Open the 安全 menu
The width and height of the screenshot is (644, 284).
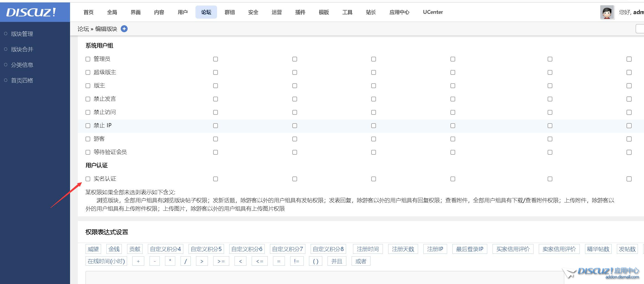253,12
